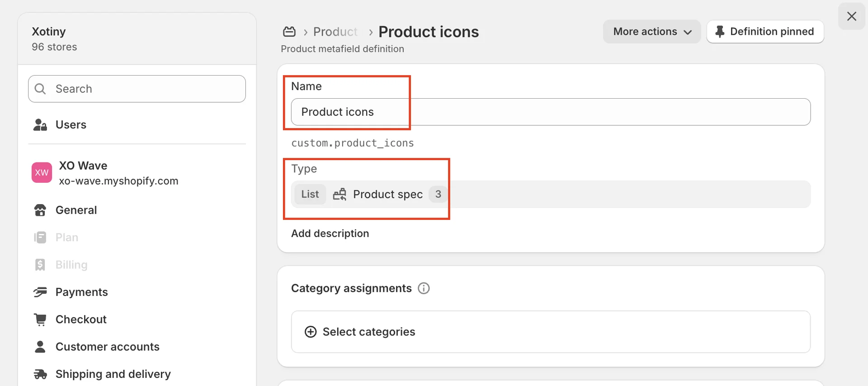Click the Billing receipt icon
This screenshot has height=386, width=868.
pos(40,265)
